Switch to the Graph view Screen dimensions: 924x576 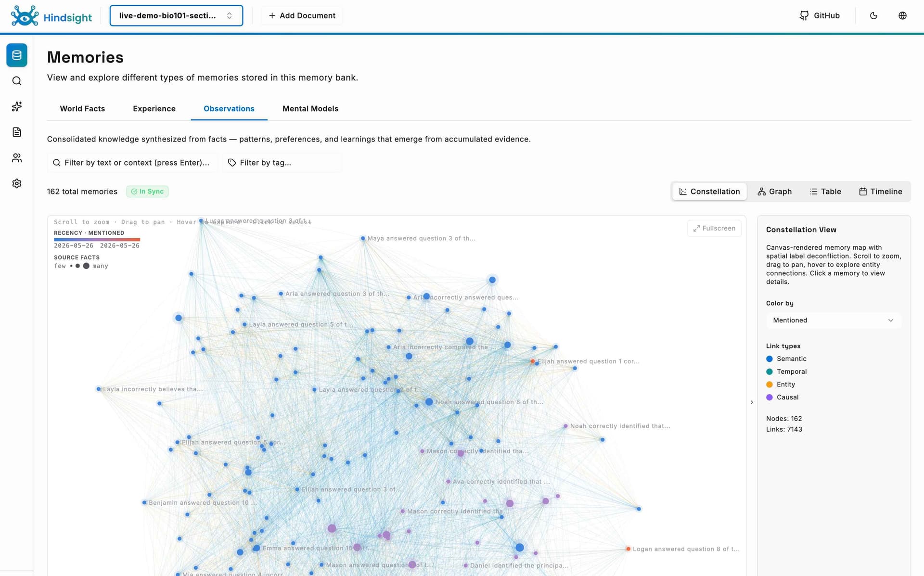[x=774, y=192]
